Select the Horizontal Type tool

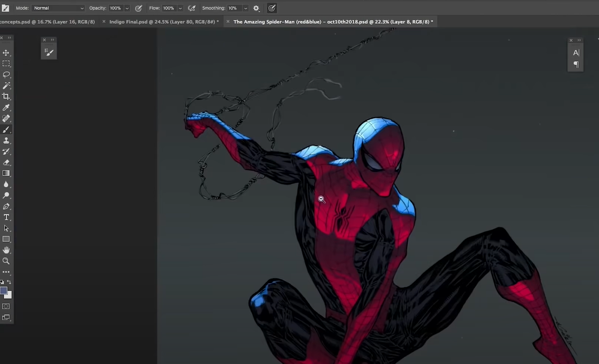tap(6, 217)
